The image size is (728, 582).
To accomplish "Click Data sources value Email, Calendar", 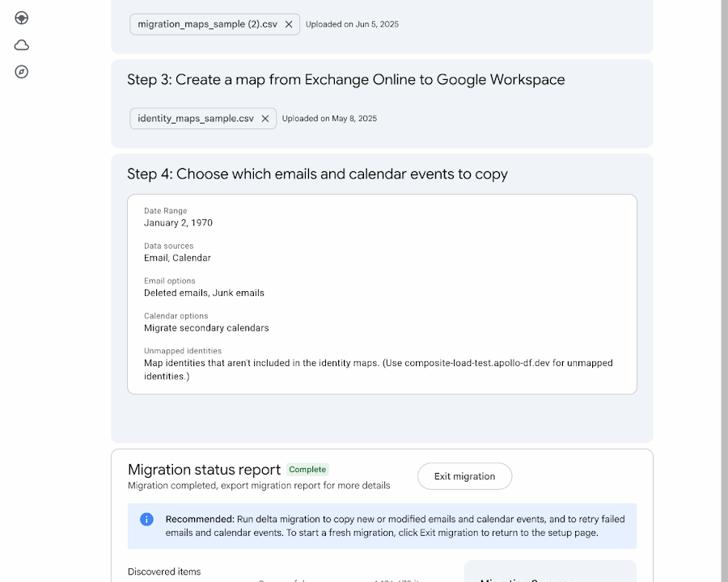I will click(x=177, y=258).
